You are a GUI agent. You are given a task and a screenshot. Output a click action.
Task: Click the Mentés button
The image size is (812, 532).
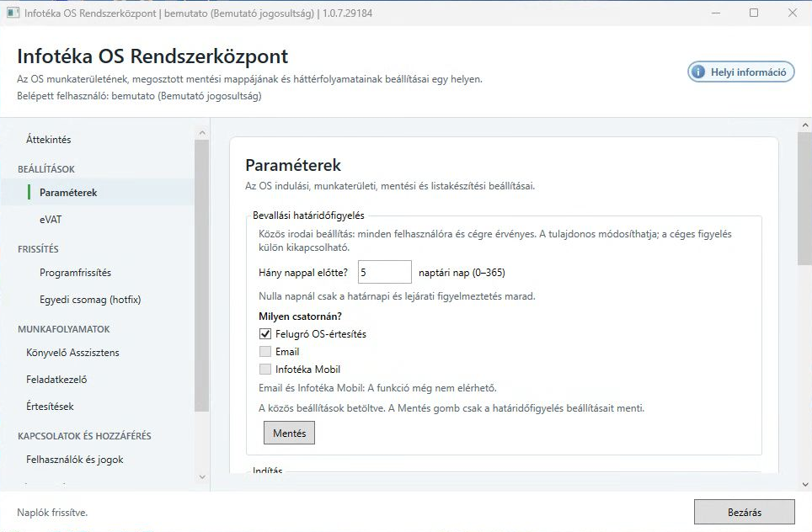290,434
